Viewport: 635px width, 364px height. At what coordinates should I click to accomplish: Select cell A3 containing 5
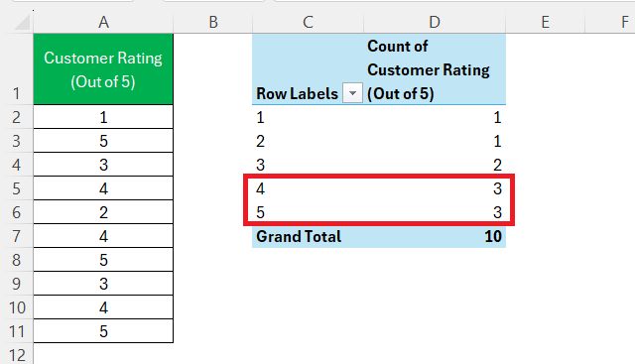tap(103, 141)
